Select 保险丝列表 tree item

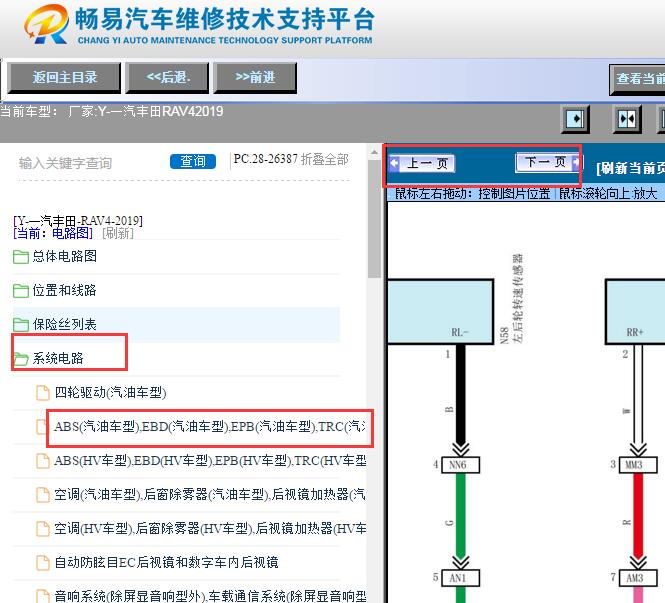click(x=64, y=324)
